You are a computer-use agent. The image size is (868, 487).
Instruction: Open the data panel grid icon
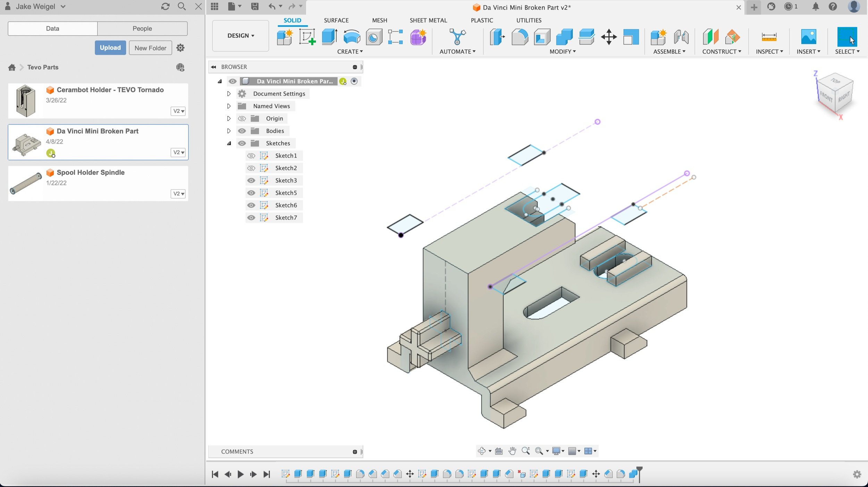coord(215,6)
